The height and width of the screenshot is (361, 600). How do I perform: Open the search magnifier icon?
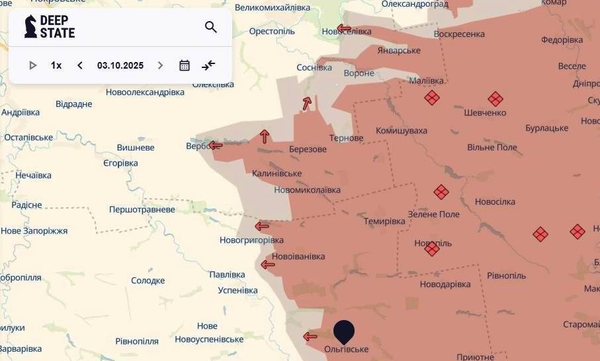click(x=210, y=27)
